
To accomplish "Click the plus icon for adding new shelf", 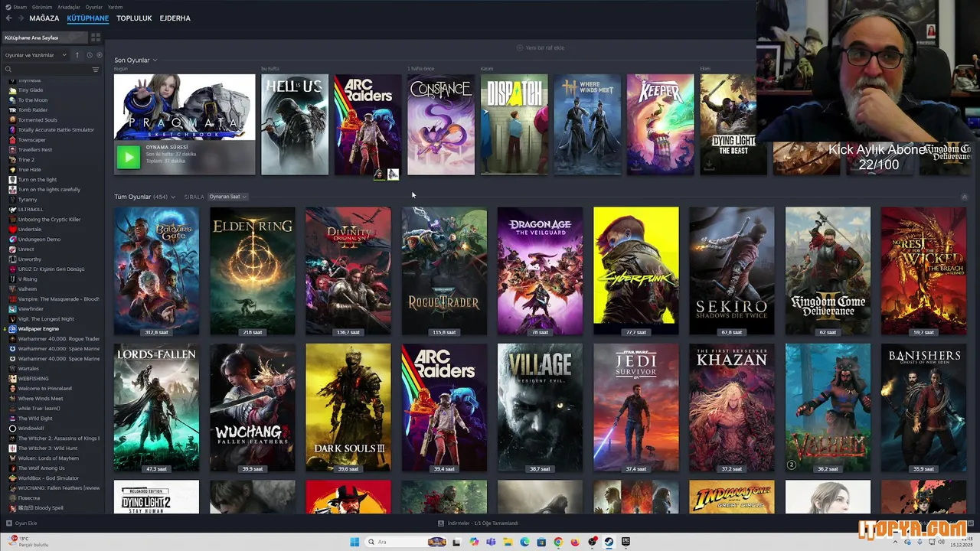I will coord(520,47).
